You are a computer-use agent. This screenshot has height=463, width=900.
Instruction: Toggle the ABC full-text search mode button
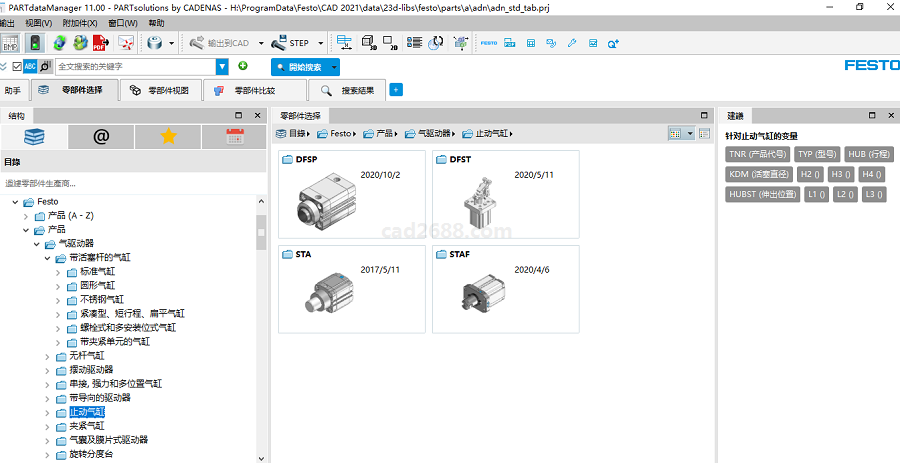tap(30, 67)
